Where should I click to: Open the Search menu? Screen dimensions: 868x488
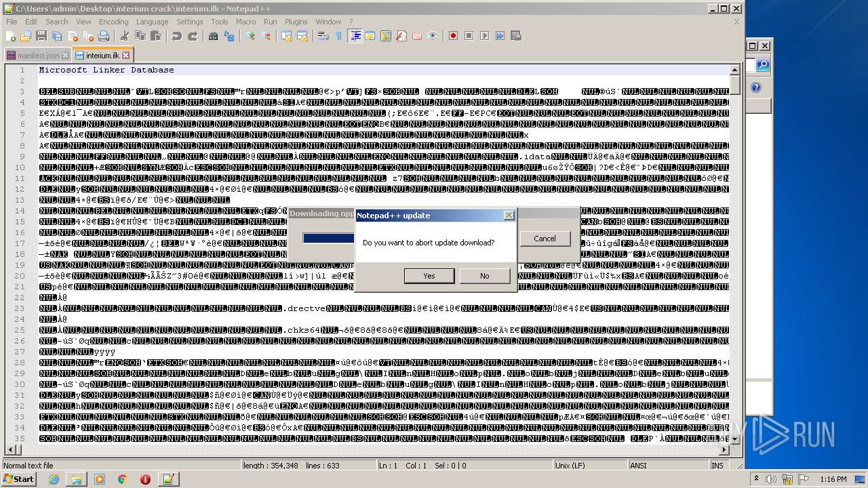(x=57, y=22)
